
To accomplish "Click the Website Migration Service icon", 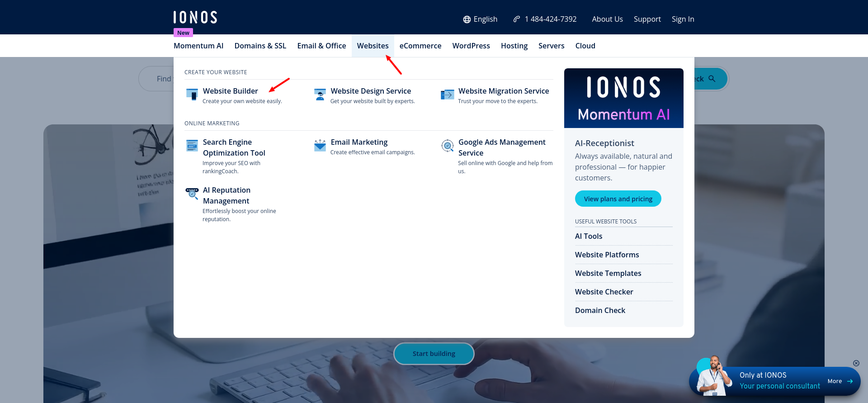I will point(448,95).
